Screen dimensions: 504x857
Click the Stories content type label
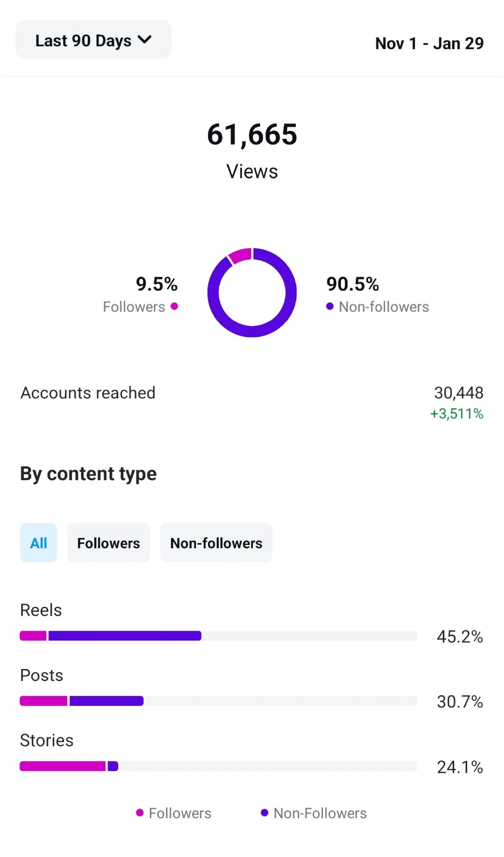click(x=46, y=741)
